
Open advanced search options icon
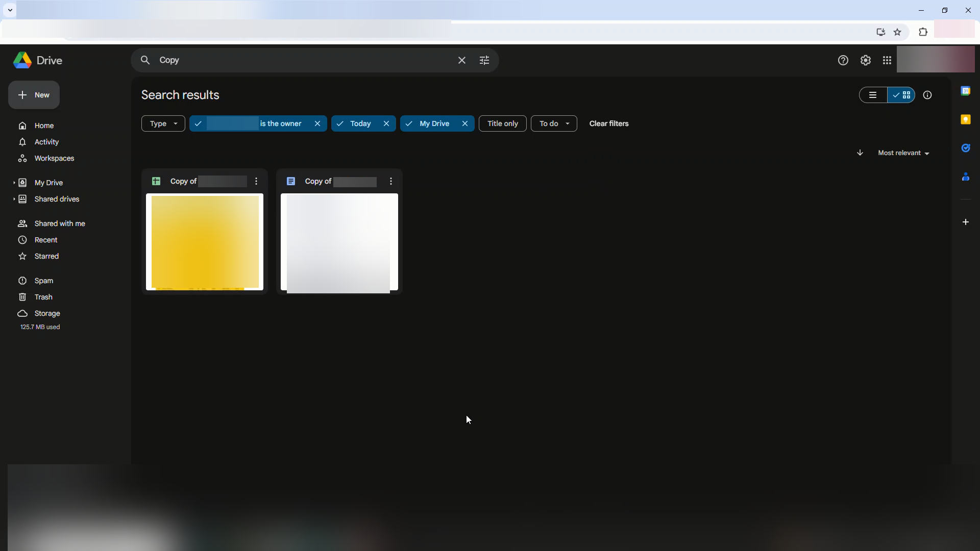[x=484, y=60]
